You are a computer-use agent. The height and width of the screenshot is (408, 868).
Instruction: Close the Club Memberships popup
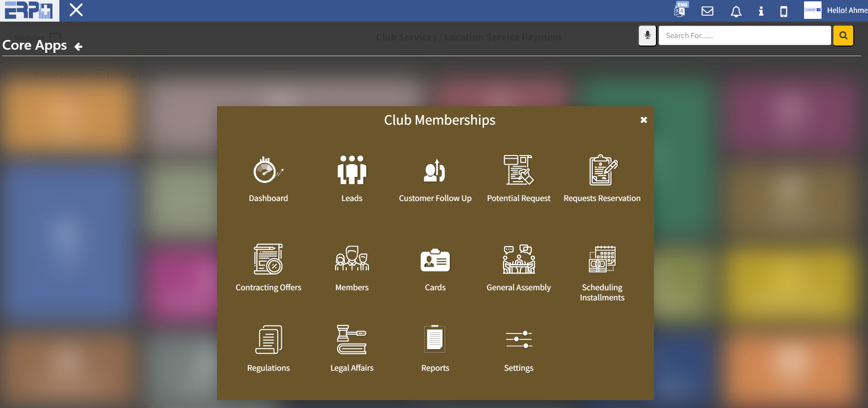644,120
